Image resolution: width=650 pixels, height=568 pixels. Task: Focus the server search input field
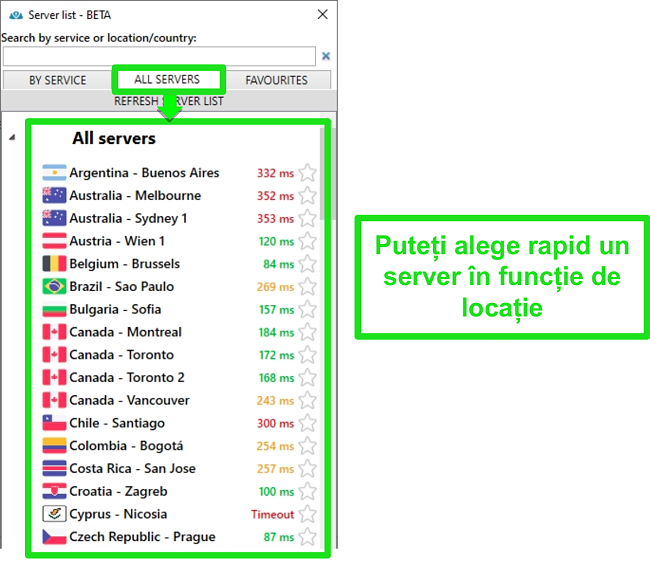159,57
